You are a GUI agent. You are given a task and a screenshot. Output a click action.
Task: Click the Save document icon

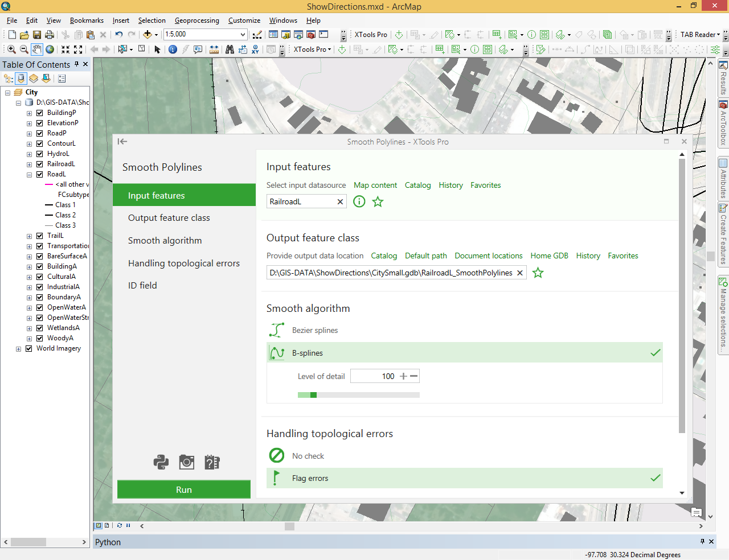37,35
